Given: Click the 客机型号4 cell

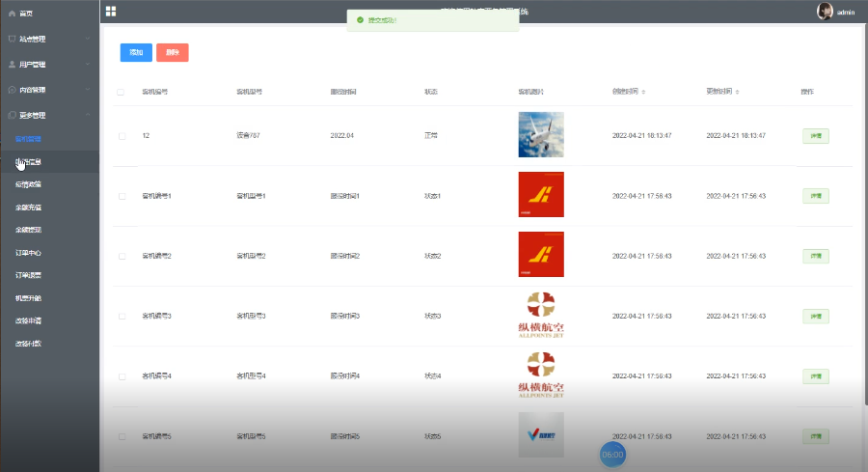Looking at the screenshot, I should [252, 376].
